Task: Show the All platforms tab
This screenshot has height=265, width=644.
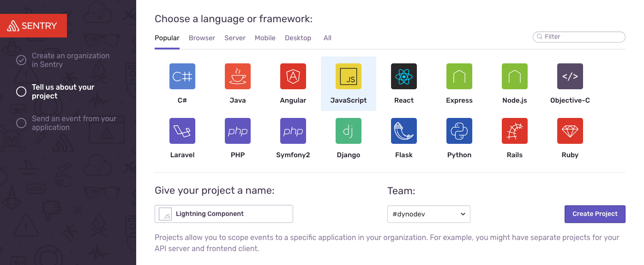Action: [327, 38]
